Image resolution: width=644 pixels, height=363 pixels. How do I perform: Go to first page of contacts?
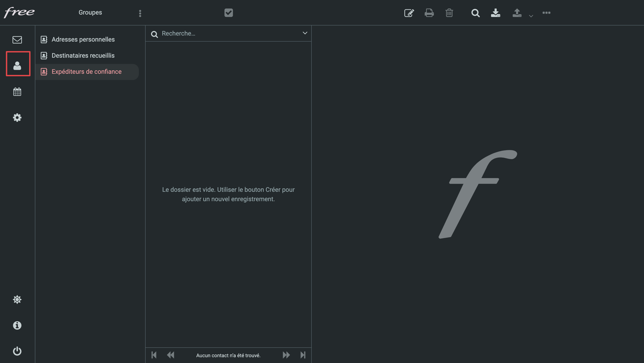[x=154, y=355]
